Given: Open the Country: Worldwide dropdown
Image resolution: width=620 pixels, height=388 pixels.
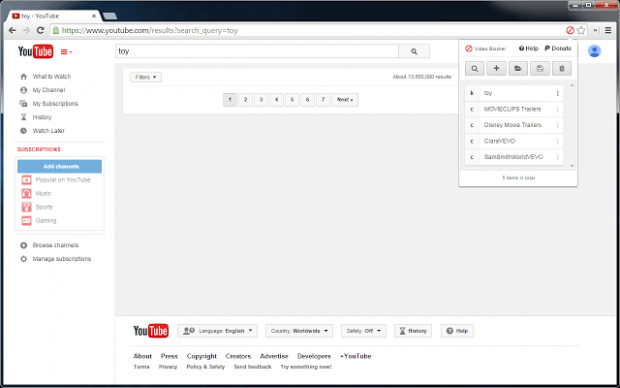Looking at the screenshot, I should [299, 331].
